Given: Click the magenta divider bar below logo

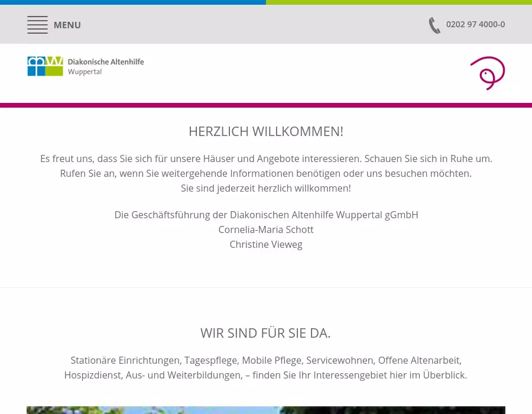Looking at the screenshot, I should tap(266, 105).
